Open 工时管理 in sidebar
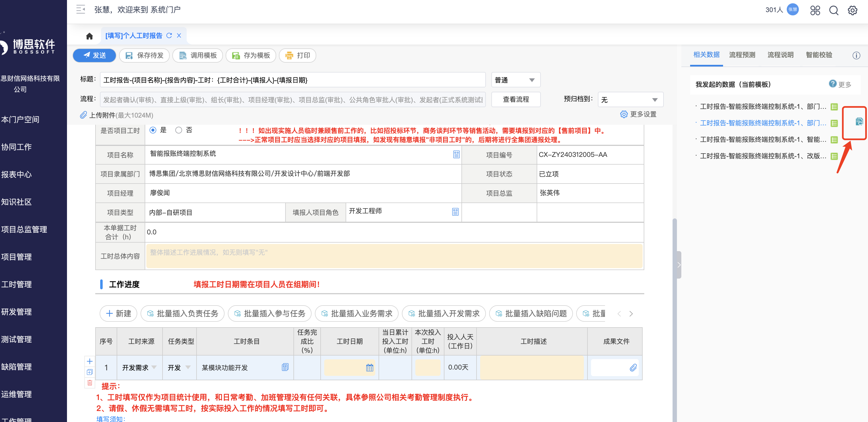This screenshot has height=422, width=868. pyautogui.click(x=16, y=284)
